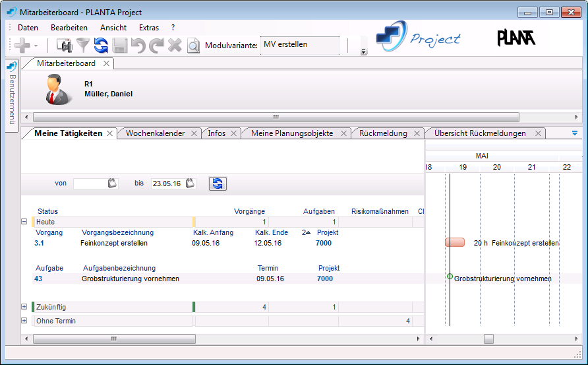The width and height of the screenshot is (588, 365).
Task: Close the Mitarbeiterboard tab
Action: click(107, 63)
